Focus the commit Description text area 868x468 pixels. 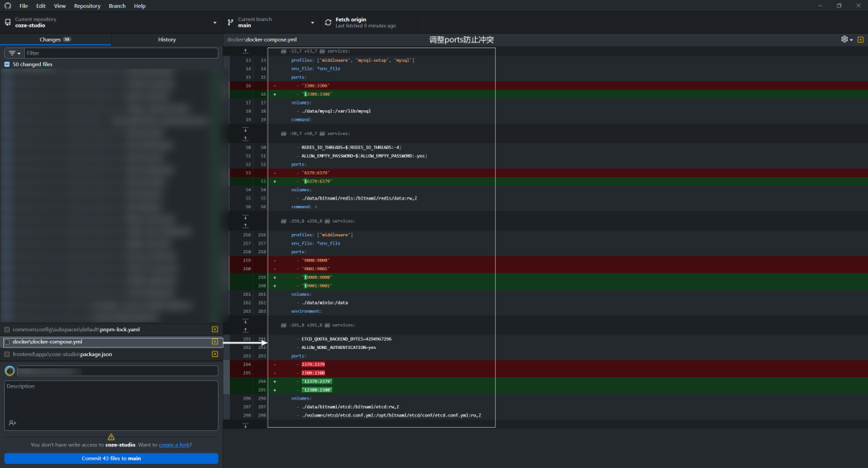[111, 405]
